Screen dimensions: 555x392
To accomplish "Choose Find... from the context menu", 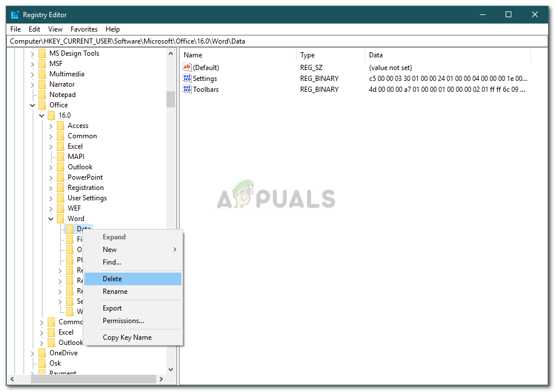I will pos(133,262).
